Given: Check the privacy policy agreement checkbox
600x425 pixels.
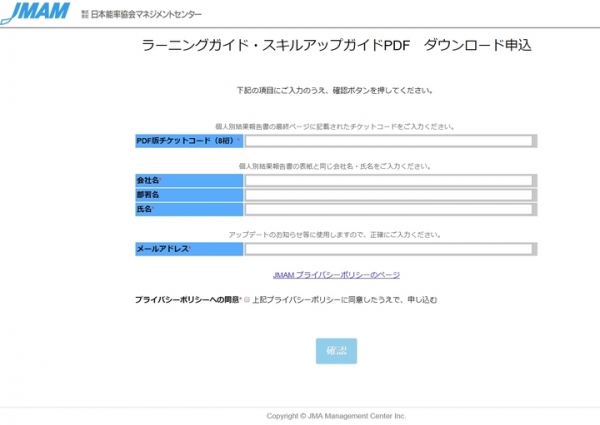Looking at the screenshot, I should (x=247, y=300).
